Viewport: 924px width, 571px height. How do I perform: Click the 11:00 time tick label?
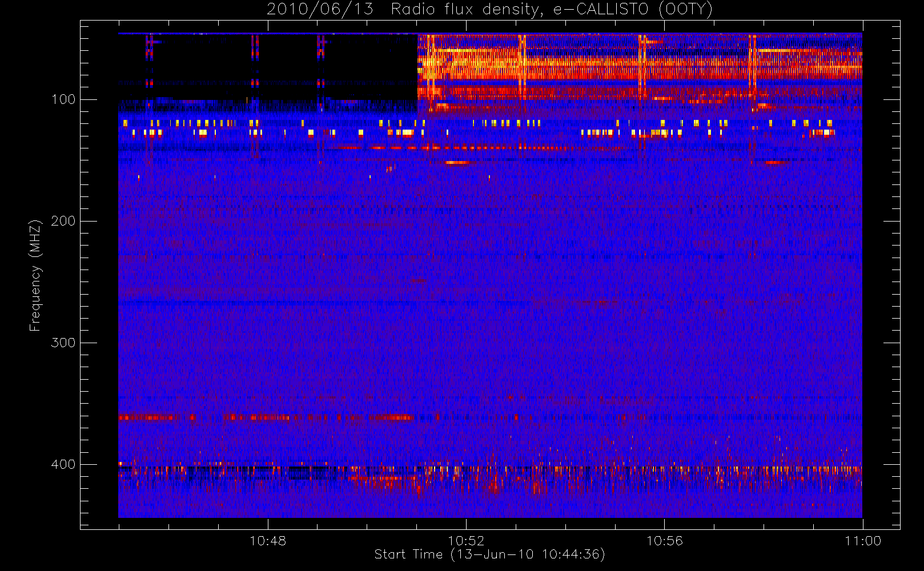pos(863,541)
